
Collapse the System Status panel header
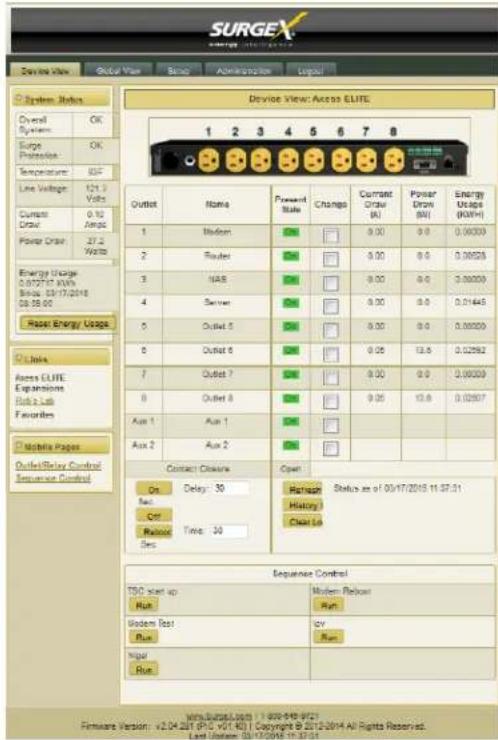tap(61, 100)
